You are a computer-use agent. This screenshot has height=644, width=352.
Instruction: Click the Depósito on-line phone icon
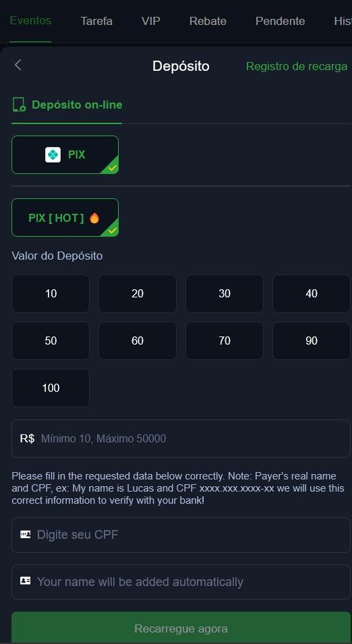(19, 105)
